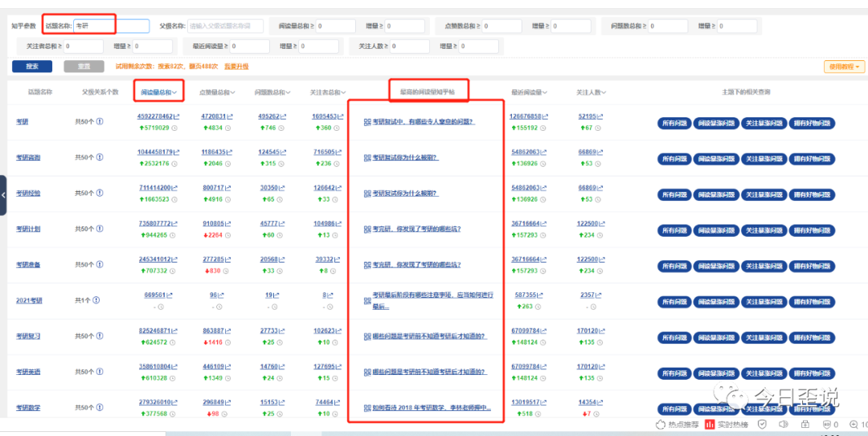Open the 考研英语 topic link
The width and height of the screenshot is (868, 436).
(x=28, y=372)
